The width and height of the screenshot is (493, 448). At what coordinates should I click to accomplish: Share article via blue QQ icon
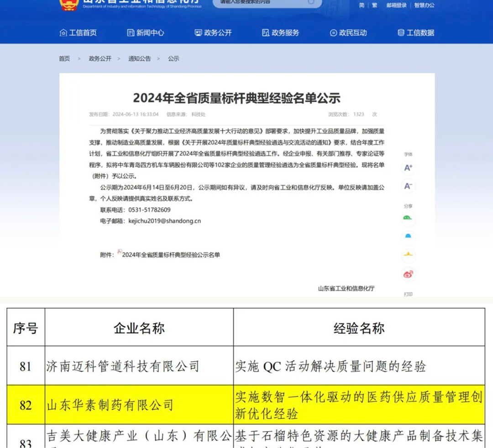point(408,236)
